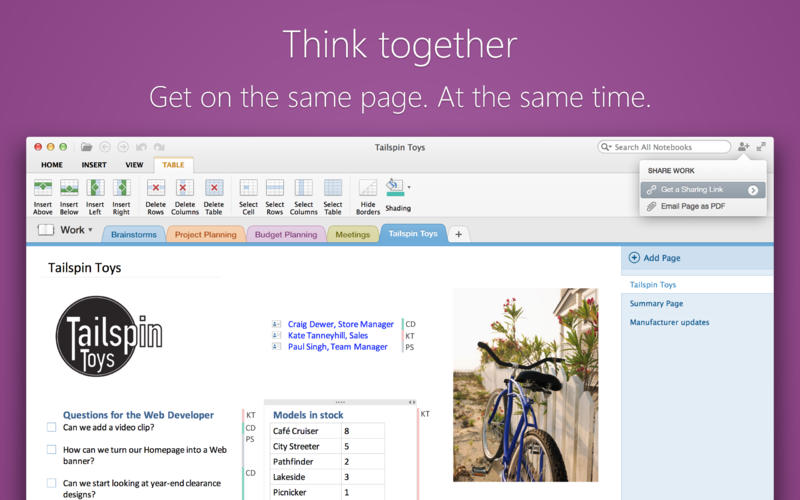Click the Models in stock table heading
Screen dimensions: 800x500
pos(308,415)
